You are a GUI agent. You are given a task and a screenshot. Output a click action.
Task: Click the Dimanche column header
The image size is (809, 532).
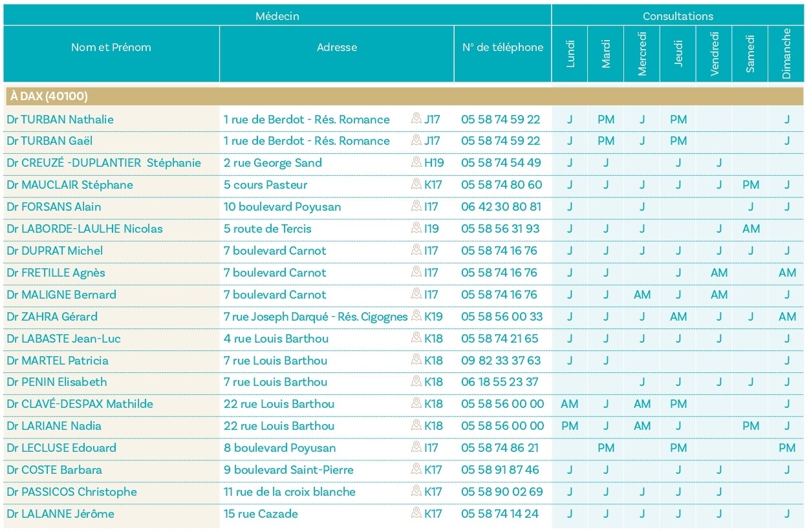pos(786,54)
